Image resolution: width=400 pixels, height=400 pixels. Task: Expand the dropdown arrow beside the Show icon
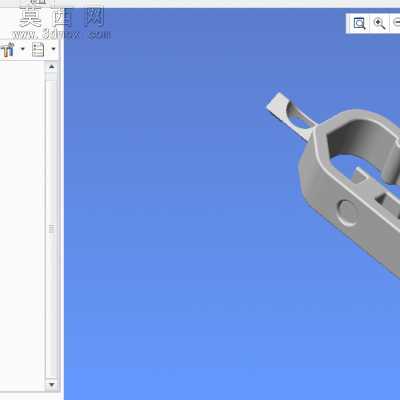coord(54,49)
